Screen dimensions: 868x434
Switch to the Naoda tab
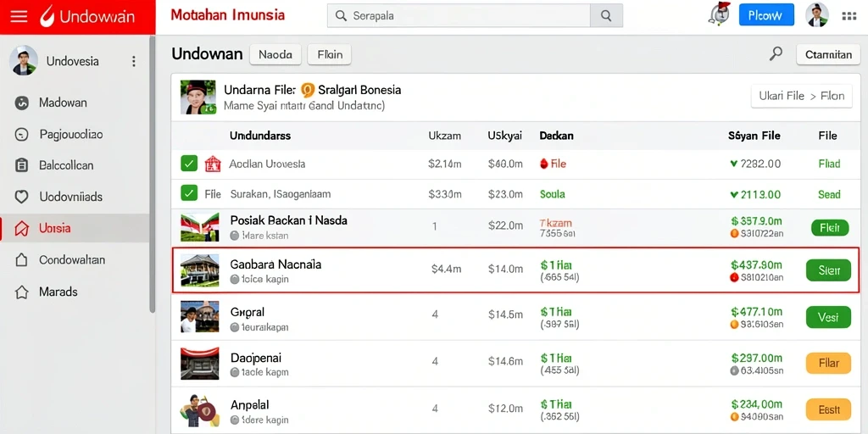point(275,55)
